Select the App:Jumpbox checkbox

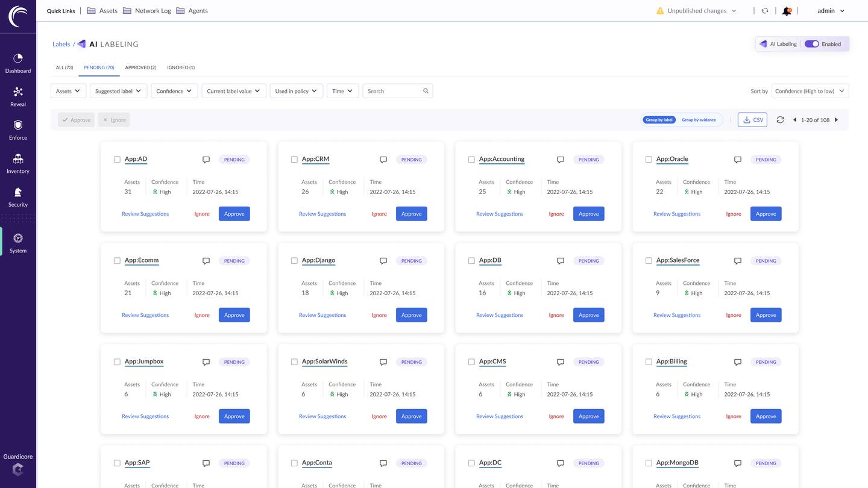pos(117,362)
